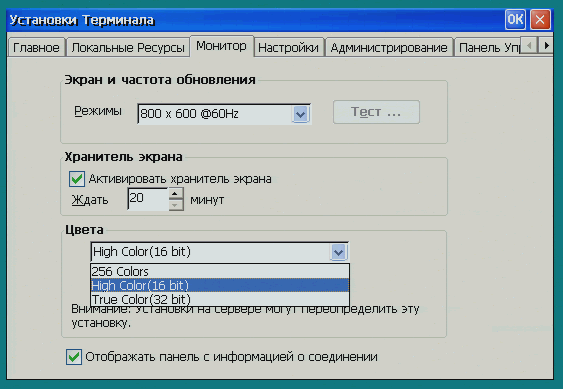Open the Локальные Ресурсы tab
This screenshot has height=389, width=563.
tap(128, 47)
